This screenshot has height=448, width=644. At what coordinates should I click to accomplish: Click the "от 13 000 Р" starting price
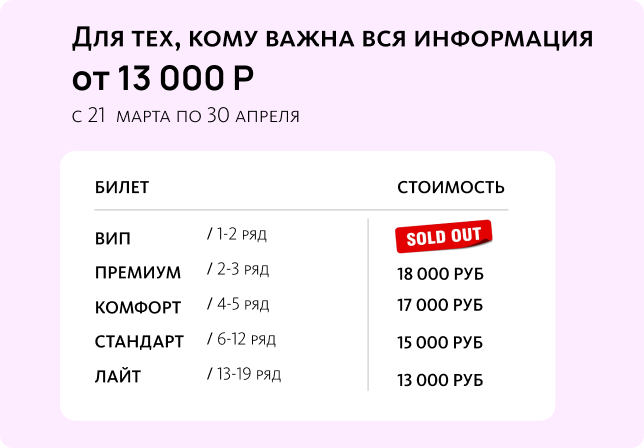[163, 77]
